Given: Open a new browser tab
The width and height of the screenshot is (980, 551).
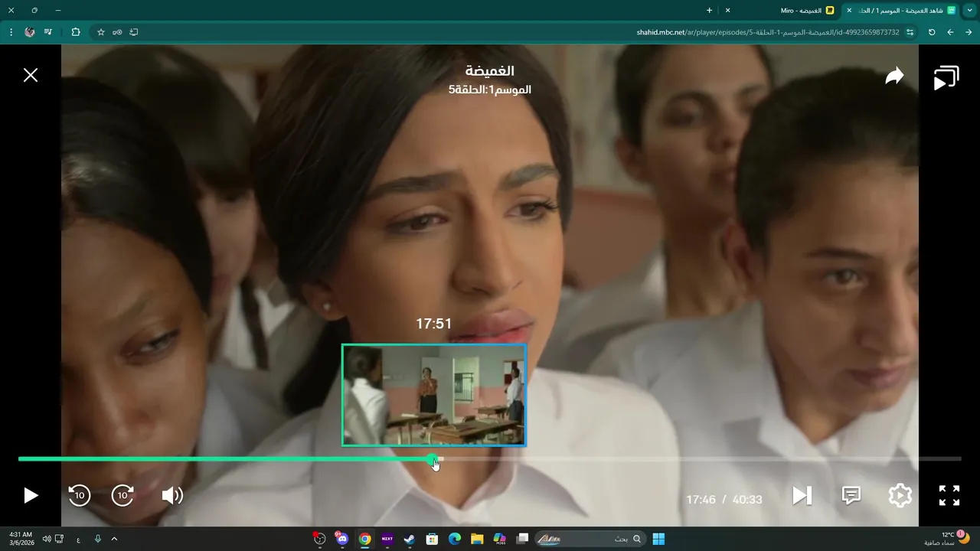Looking at the screenshot, I should pyautogui.click(x=709, y=11).
